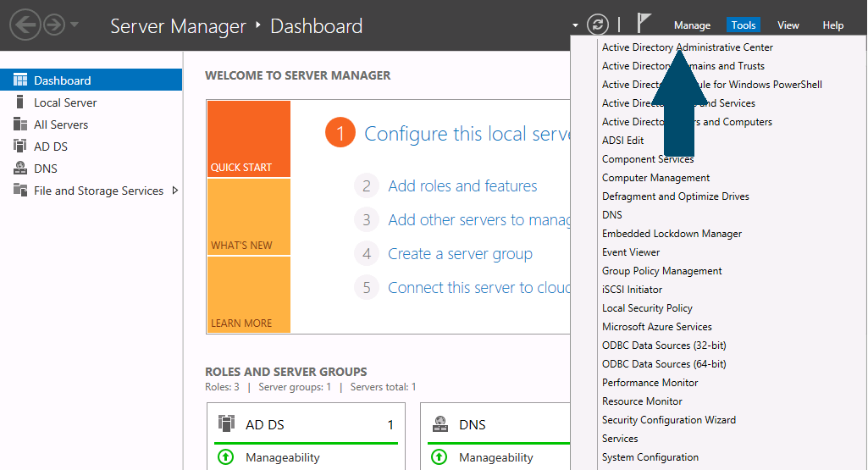Click the Local Server icon

tap(20, 102)
